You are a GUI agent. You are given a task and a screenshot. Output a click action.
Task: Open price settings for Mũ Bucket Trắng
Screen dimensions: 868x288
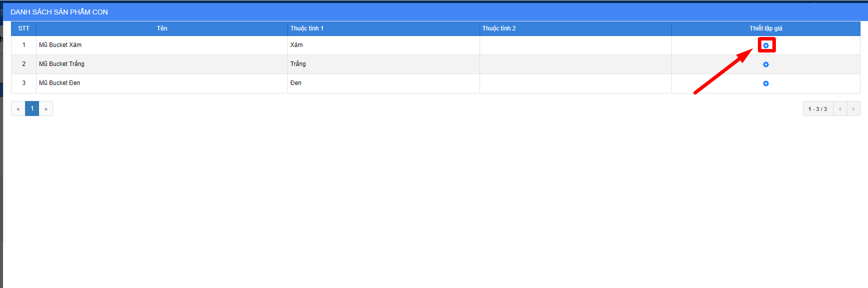pyautogui.click(x=765, y=64)
